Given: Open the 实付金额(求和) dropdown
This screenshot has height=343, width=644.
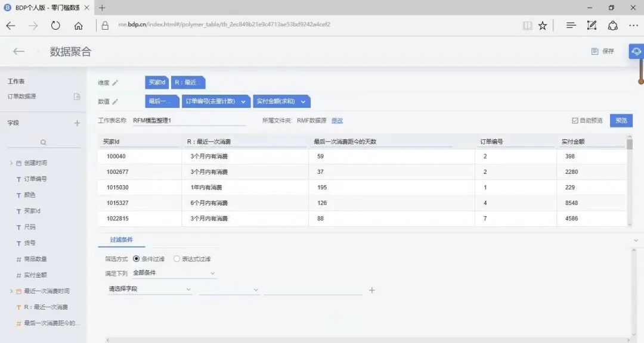Looking at the screenshot, I should click(x=304, y=101).
